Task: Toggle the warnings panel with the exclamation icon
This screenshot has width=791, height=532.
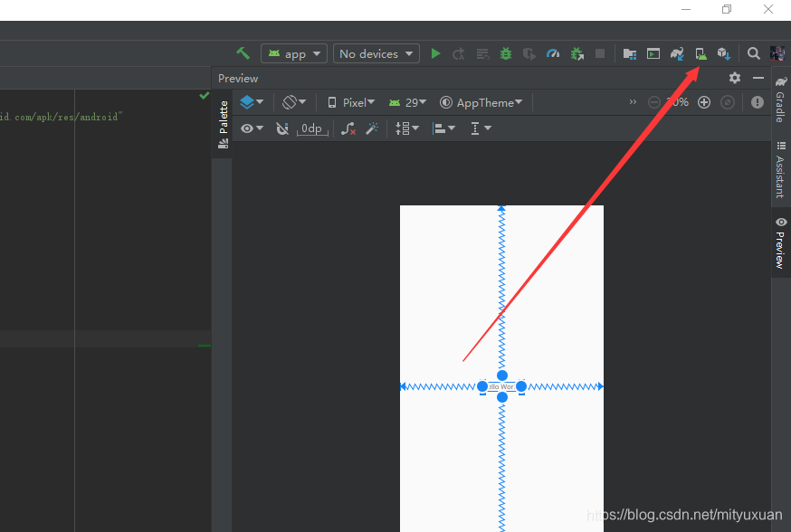Action: coord(758,101)
